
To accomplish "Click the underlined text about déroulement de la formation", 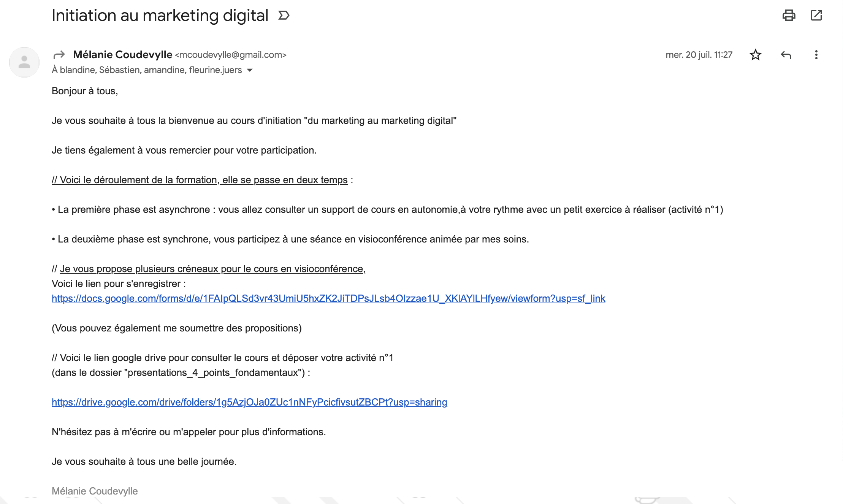I will click(x=200, y=180).
